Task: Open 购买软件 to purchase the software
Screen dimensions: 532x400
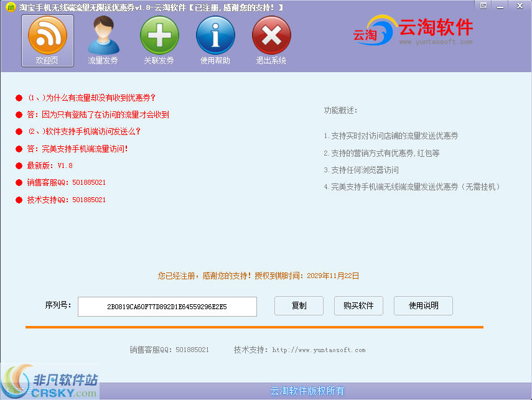Action: point(358,305)
